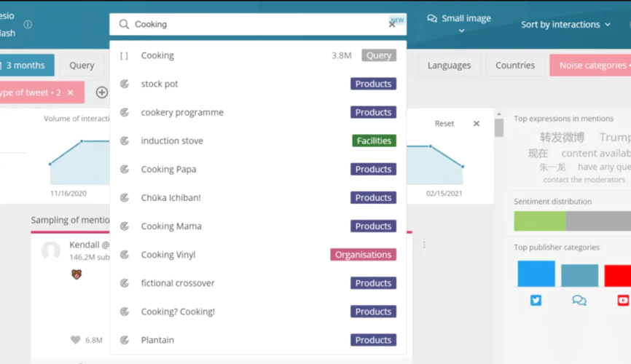The height and width of the screenshot is (364, 631).
Task: Remove the Type of tweet filter chip
Action: pyautogui.click(x=71, y=92)
